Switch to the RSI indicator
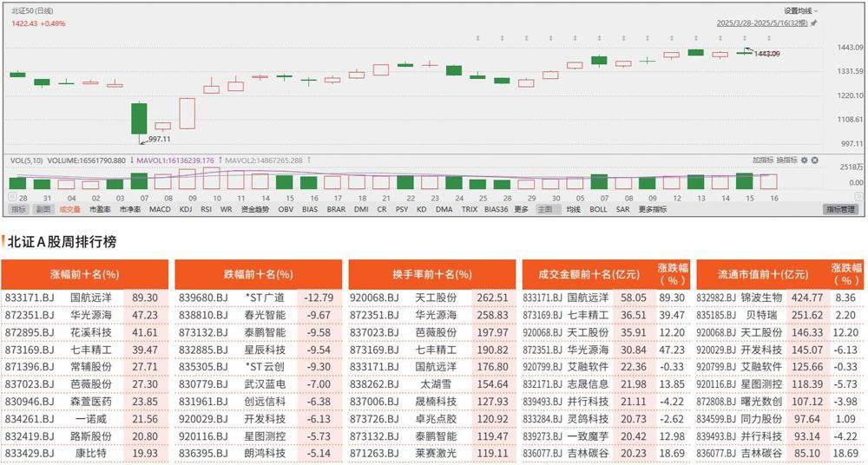Image resolution: width=868 pixels, height=465 pixels. 207,209
